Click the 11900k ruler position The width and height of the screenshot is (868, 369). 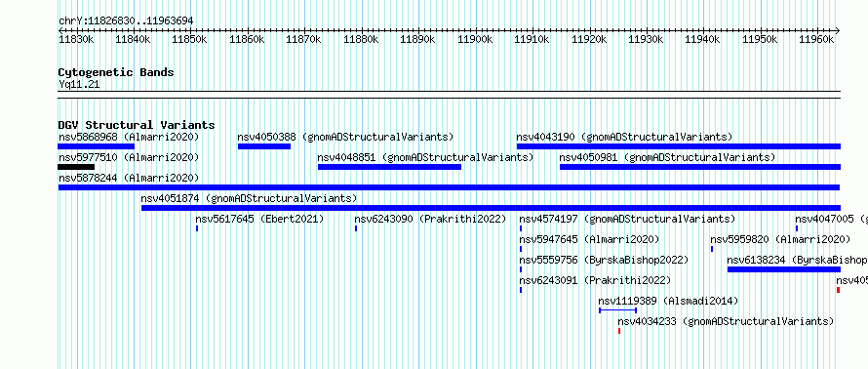[x=476, y=39]
